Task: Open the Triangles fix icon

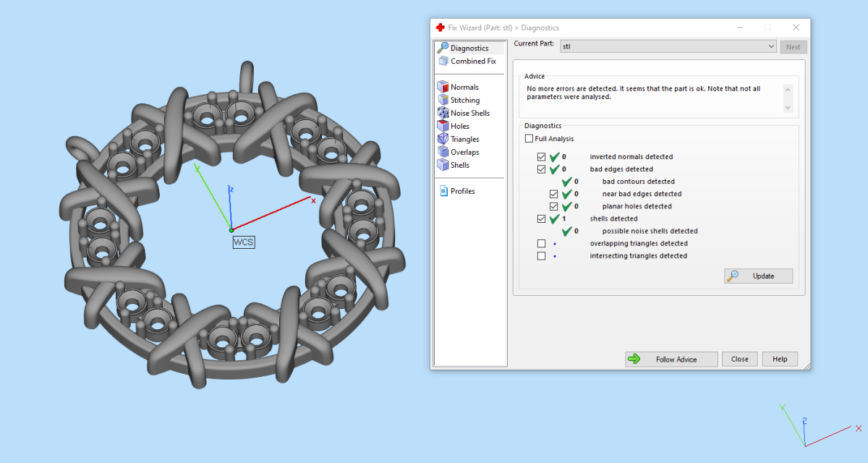Action: point(443,139)
